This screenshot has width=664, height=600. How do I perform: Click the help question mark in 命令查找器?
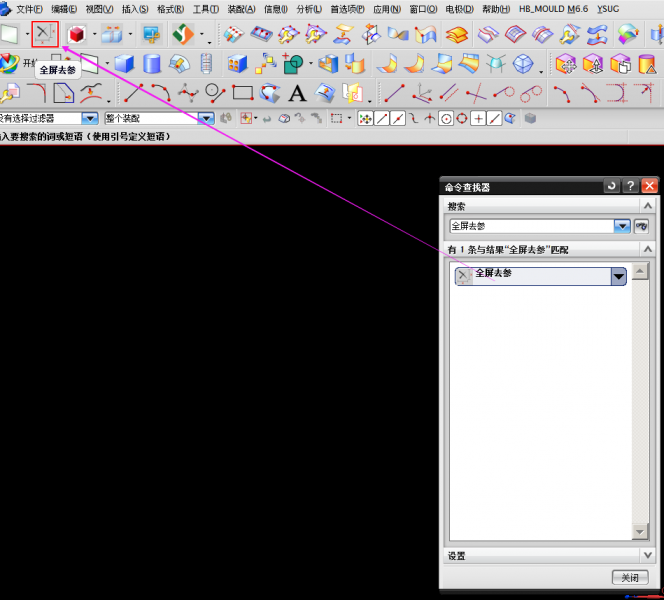coord(630,185)
